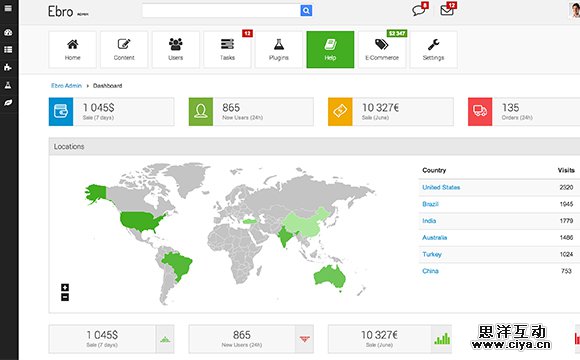Click Australia on the map
580x360 pixels.
(x=329, y=277)
